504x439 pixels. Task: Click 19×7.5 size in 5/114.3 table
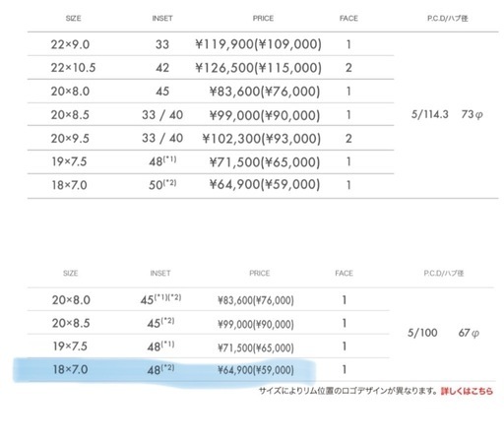(69, 161)
